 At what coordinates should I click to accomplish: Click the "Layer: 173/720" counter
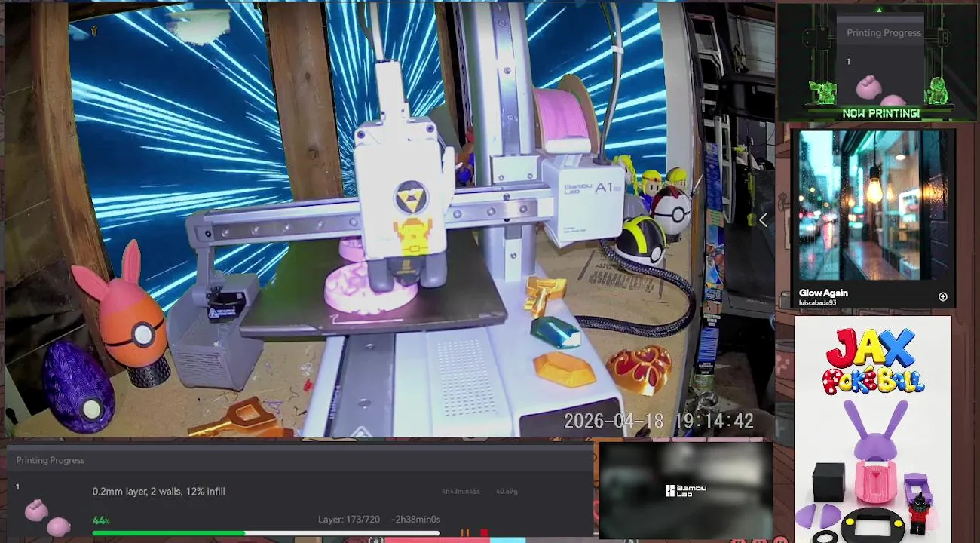[x=348, y=520]
